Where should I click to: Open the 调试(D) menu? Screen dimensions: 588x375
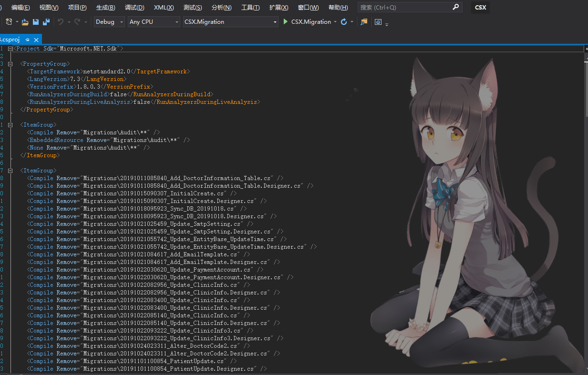pos(134,8)
